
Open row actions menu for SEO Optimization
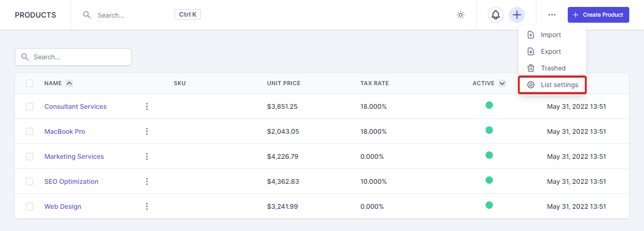pos(147,181)
